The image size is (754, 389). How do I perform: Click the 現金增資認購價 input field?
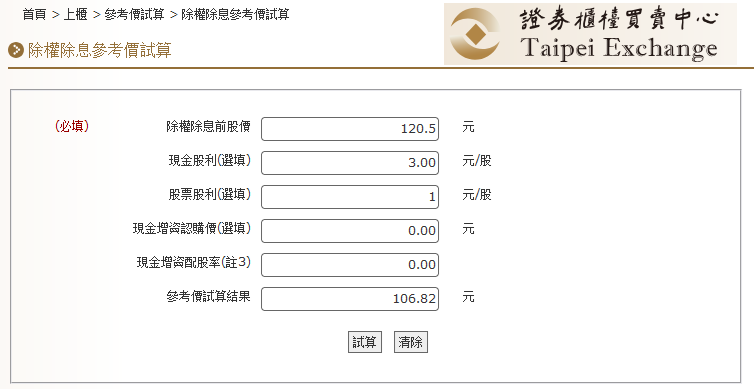[x=350, y=231]
